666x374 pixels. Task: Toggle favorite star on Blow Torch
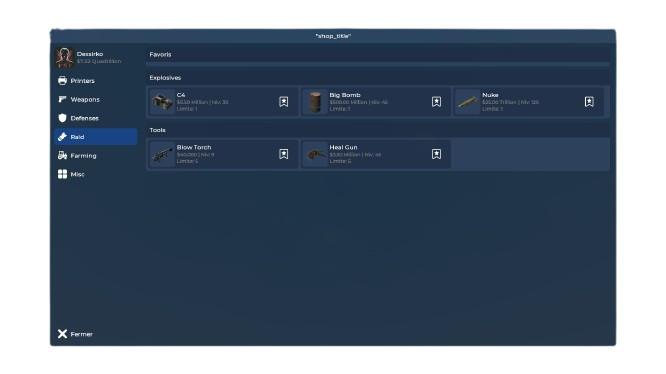click(x=283, y=154)
